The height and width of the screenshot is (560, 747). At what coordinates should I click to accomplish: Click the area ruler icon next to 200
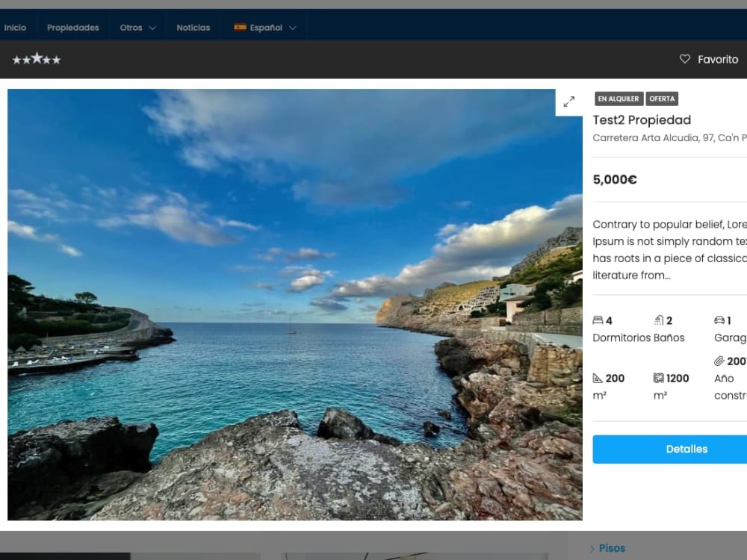click(x=598, y=378)
